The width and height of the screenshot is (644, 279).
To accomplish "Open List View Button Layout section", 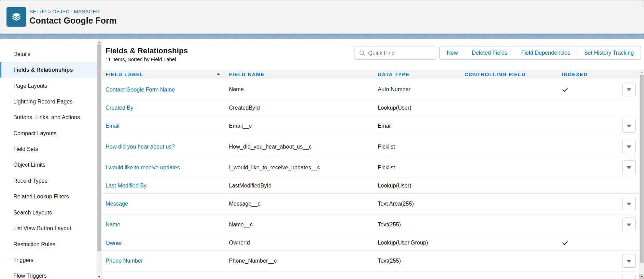I will click(x=42, y=228).
